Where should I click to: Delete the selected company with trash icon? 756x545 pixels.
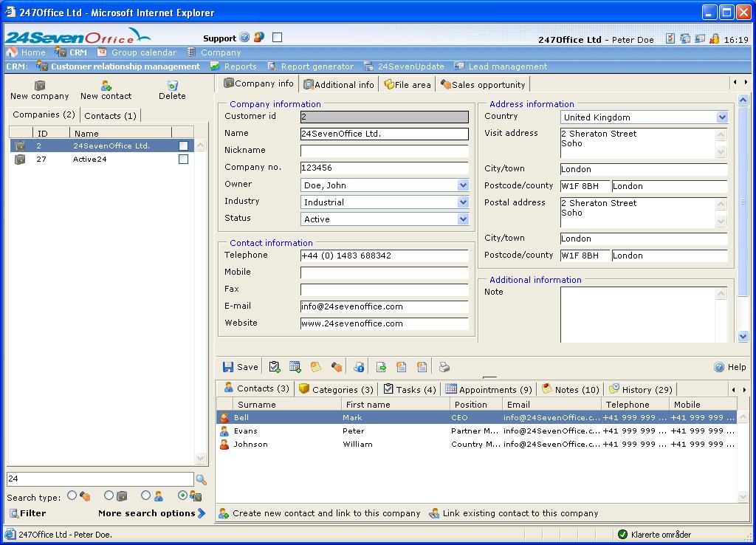(x=172, y=86)
